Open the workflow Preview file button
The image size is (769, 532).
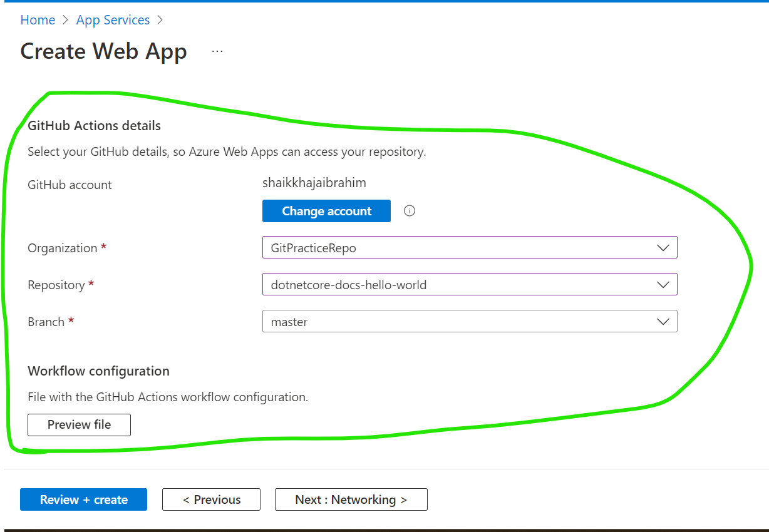pos(79,424)
